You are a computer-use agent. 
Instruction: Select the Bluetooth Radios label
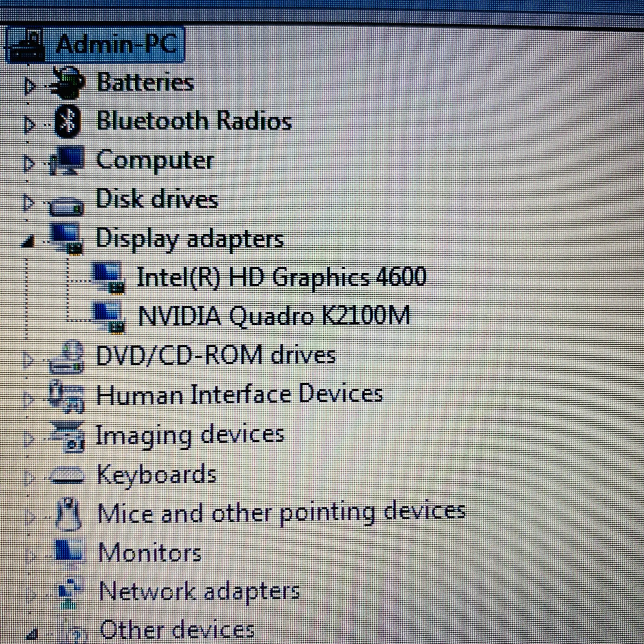click(194, 121)
